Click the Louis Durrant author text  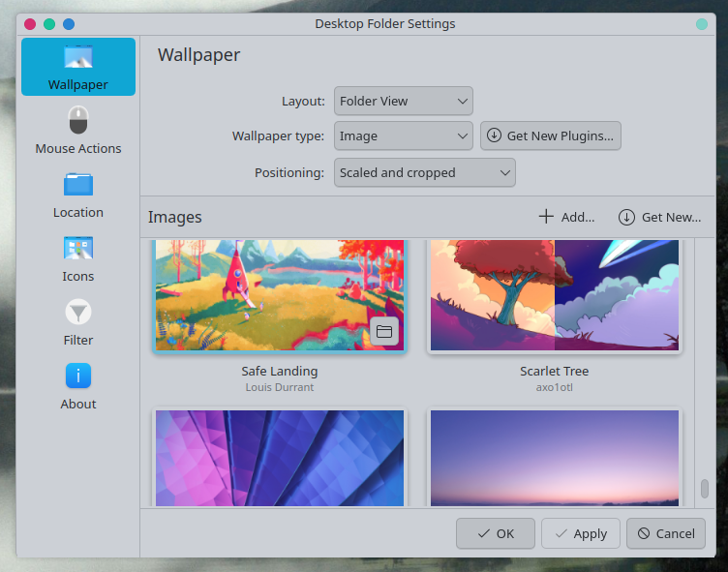(x=280, y=387)
